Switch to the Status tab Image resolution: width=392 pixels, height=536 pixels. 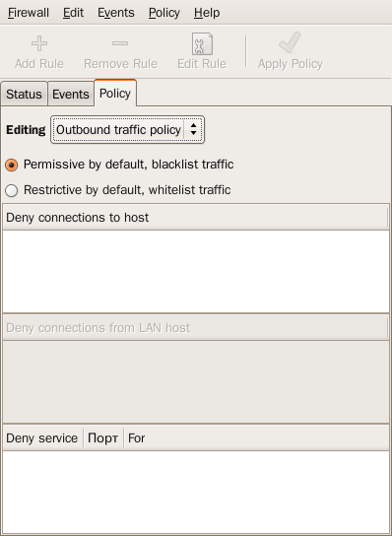tap(24, 94)
